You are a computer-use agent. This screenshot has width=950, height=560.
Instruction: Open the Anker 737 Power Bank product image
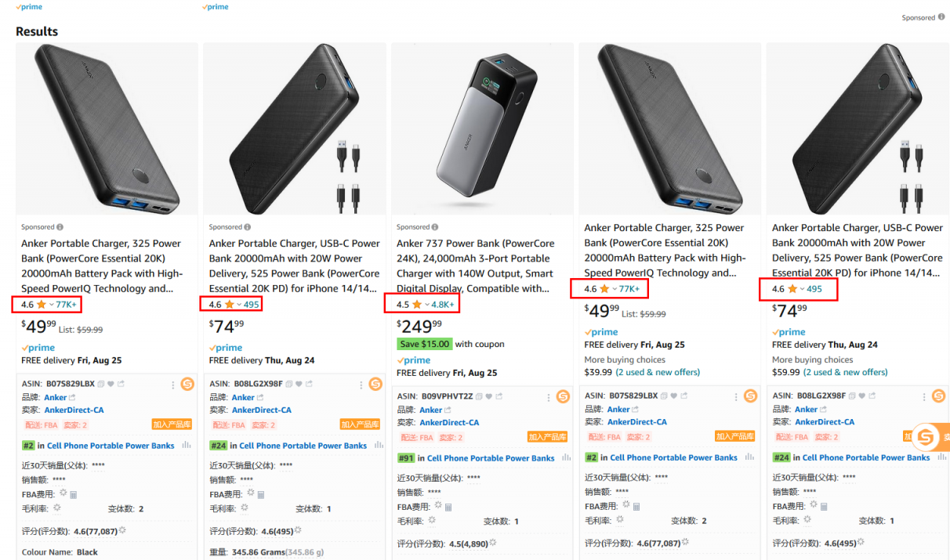482,129
